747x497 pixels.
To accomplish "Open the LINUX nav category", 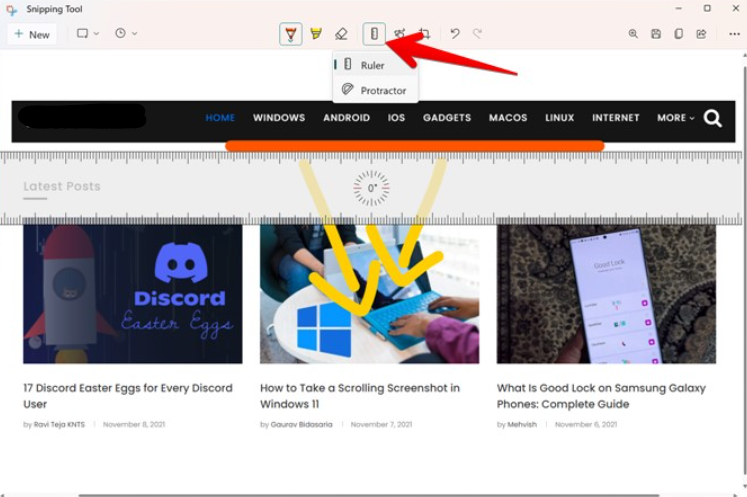I will [x=559, y=118].
